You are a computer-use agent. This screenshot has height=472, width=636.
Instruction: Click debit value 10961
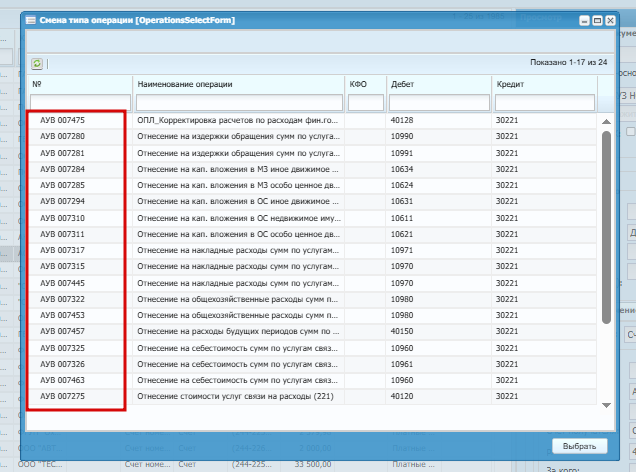[402, 364]
